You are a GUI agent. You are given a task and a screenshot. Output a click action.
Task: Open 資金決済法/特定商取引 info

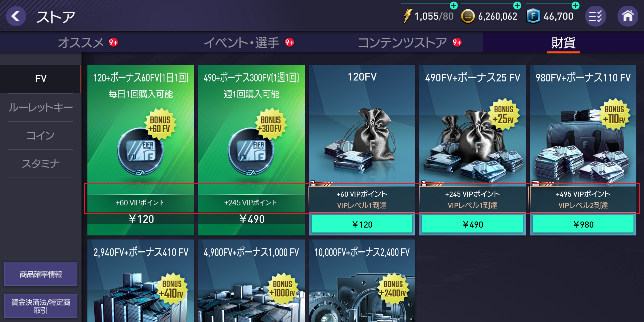(41, 306)
